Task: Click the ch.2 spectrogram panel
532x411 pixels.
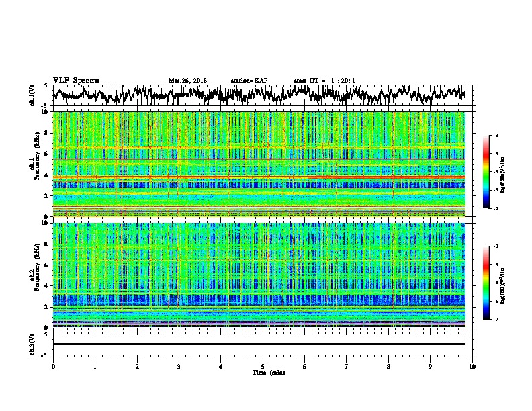Action: coord(259,275)
